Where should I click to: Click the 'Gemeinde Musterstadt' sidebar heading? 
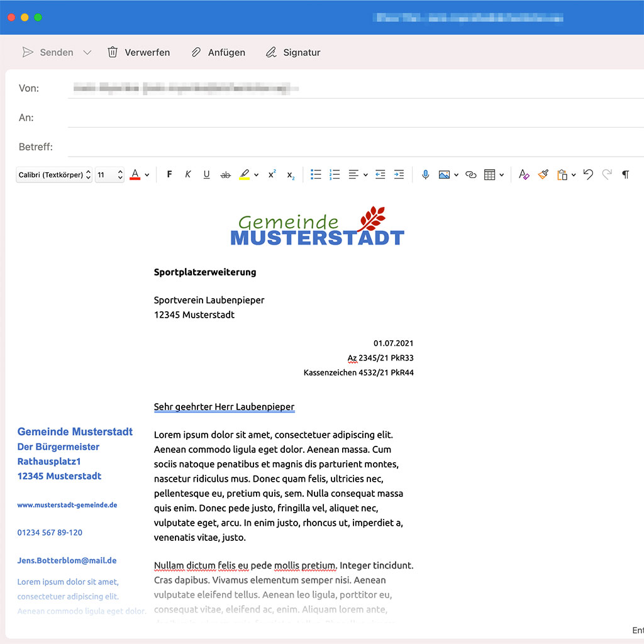pyautogui.click(x=75, y=431)
